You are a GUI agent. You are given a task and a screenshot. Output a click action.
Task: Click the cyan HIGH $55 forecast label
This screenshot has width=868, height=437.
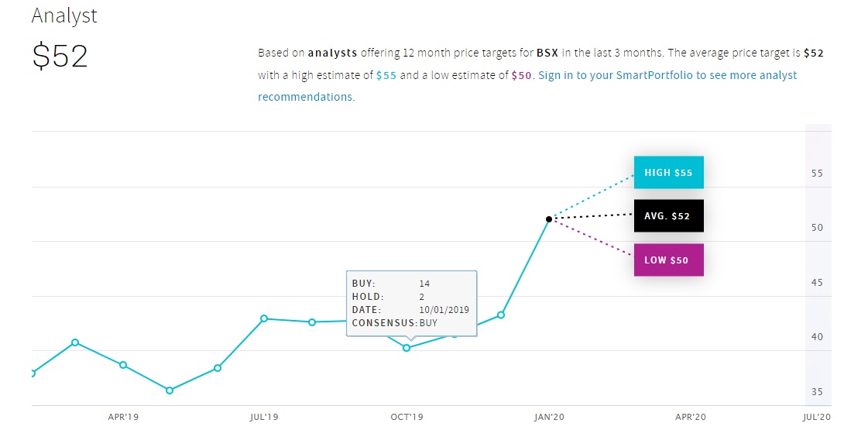point(668,172)
